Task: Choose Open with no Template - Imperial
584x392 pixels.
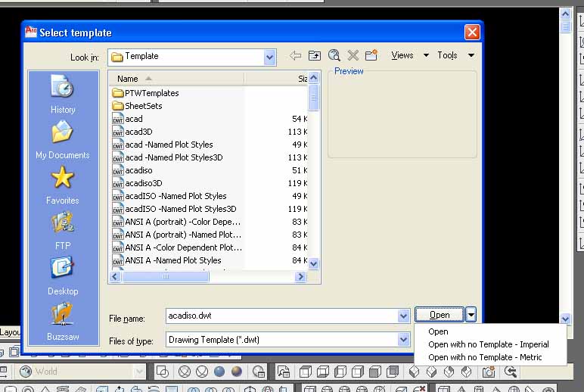Action: click(x=489, y=344)
